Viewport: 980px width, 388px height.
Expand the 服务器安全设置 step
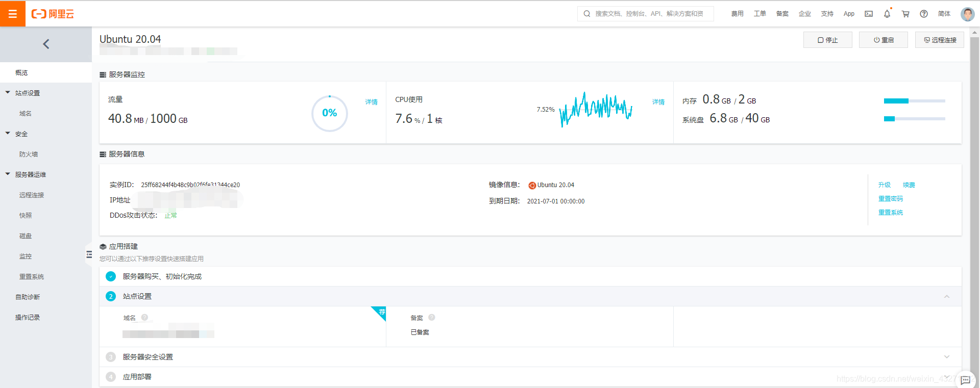pyautogui.click(x=947, y=357)
